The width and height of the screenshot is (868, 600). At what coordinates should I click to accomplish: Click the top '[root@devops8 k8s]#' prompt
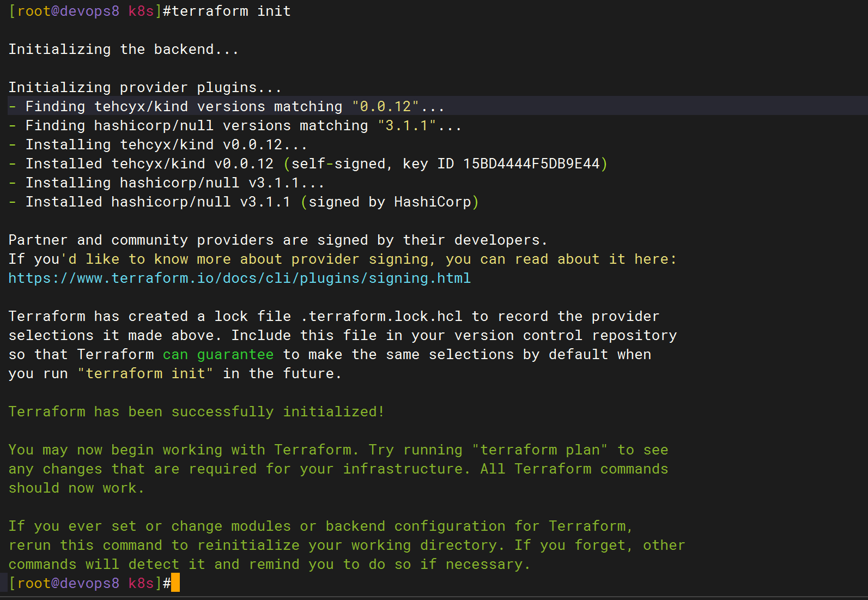(90, 11)
